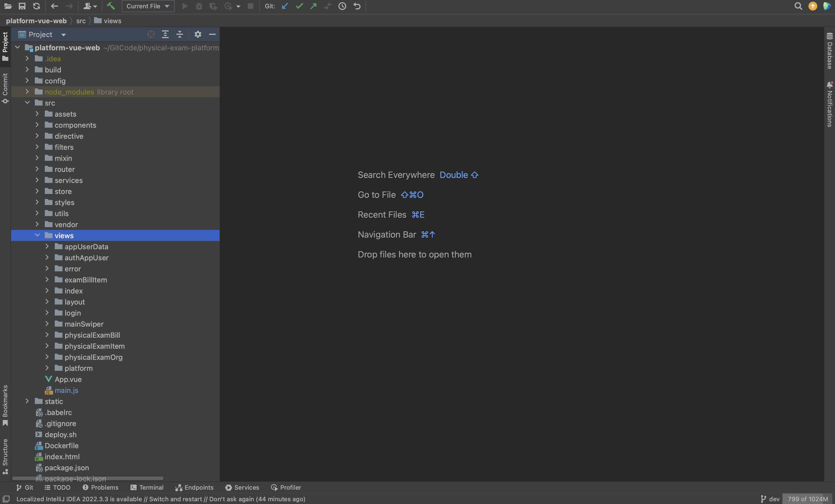Click the Revert changes icon in Git toolbar
This screenshot has width=835, height=504.
click(356, 6)
